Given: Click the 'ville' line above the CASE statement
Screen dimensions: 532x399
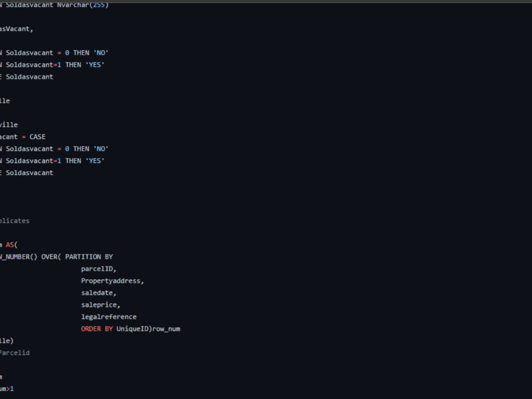Looking at the screenshot, I should coord(9,125).
